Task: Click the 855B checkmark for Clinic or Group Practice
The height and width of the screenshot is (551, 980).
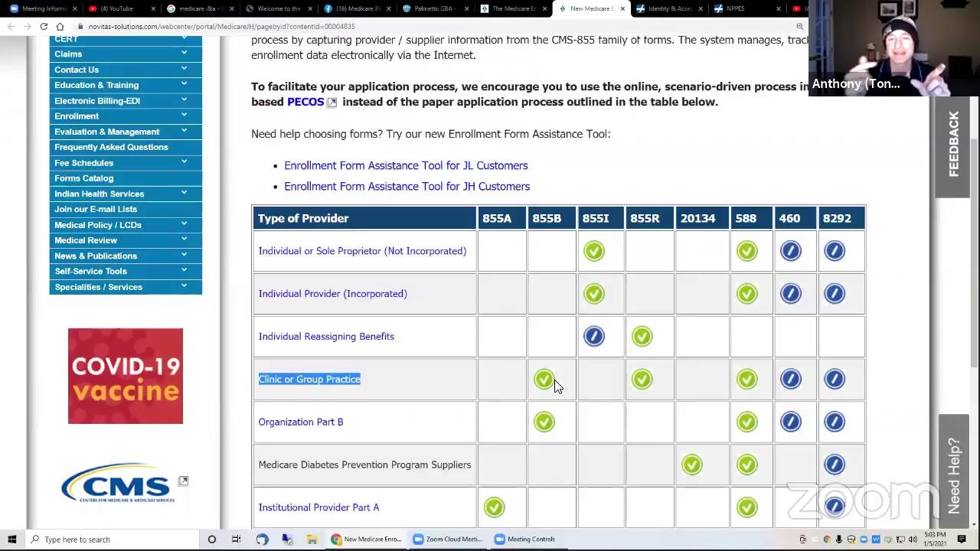Action: (x=544, y=380)
